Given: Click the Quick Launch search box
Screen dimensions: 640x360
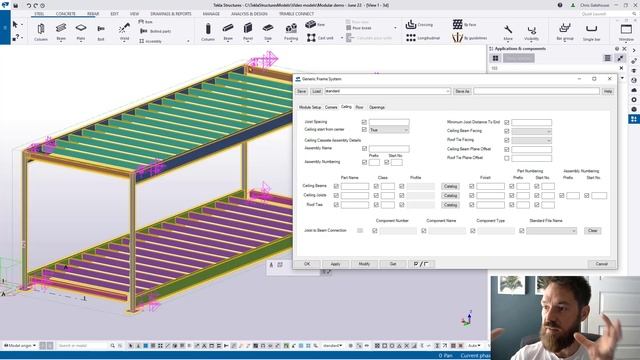Looking at the screenshot, I should (x=608, y=14).
